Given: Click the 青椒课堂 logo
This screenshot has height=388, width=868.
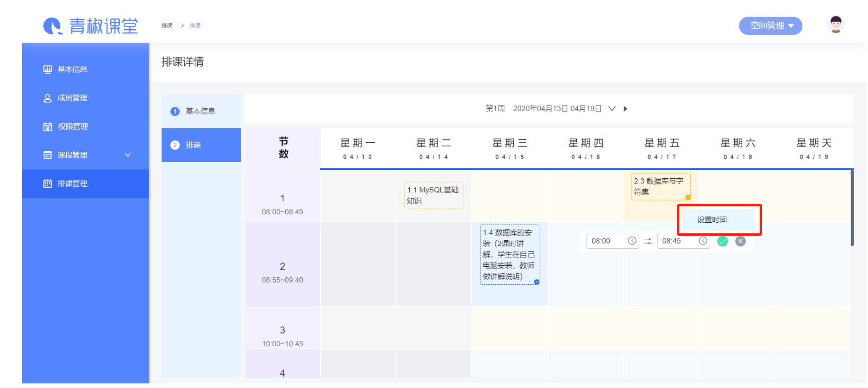Looking at the screenshot, I should (91, 26).
